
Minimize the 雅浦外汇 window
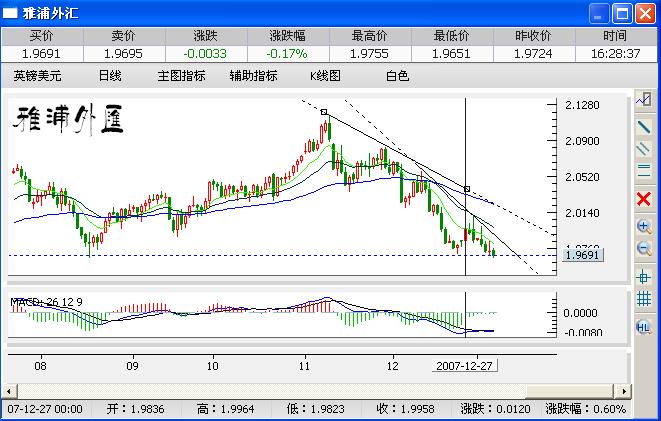599,13
